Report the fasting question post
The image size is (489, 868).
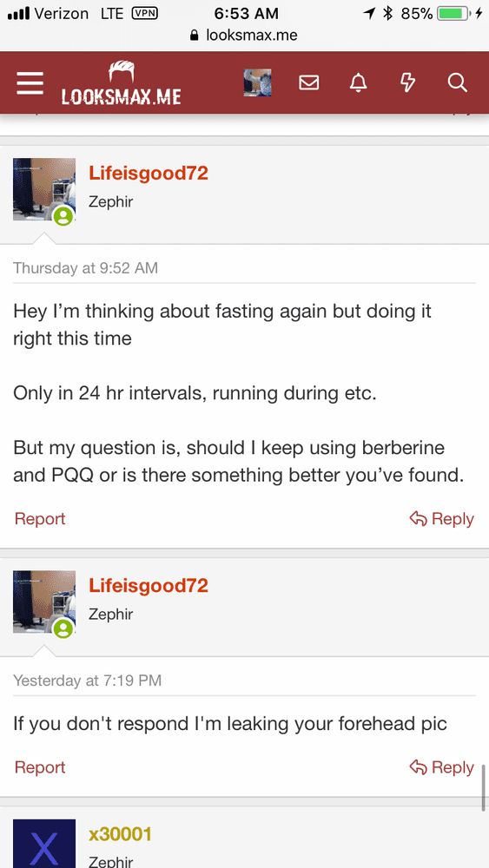click(40, 519)
